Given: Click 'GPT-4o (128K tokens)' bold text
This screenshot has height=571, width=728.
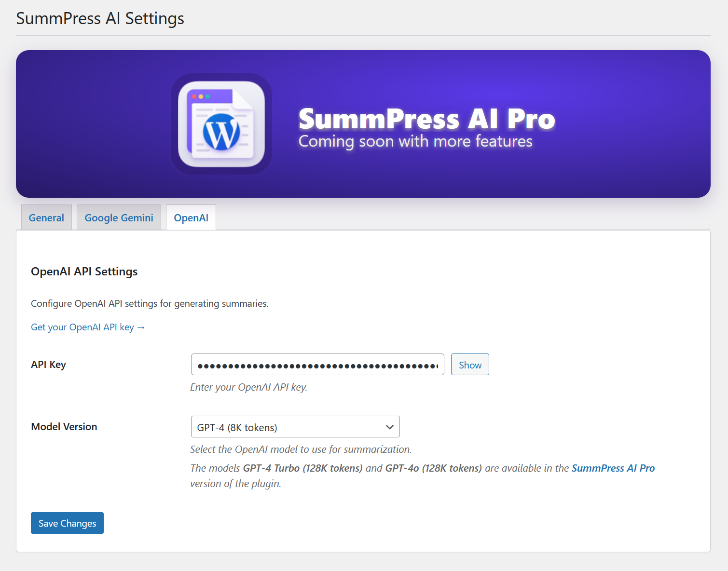Looking at the screenshot, I should (433, 468).
